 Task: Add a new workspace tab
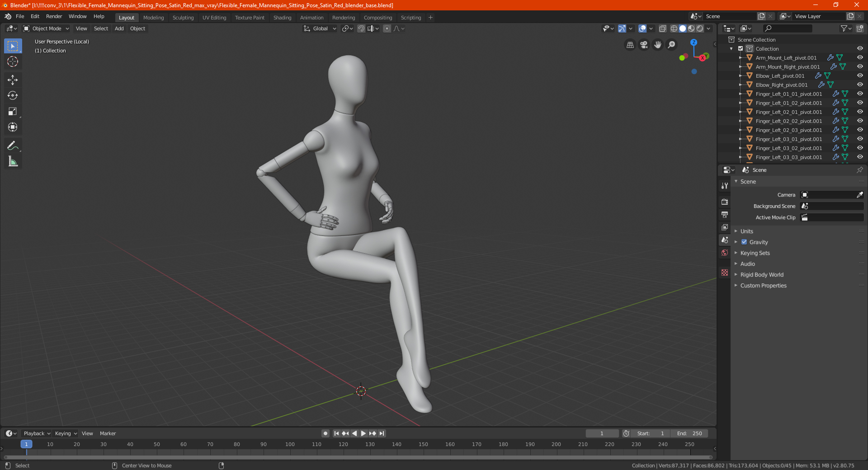pos(430,18)
